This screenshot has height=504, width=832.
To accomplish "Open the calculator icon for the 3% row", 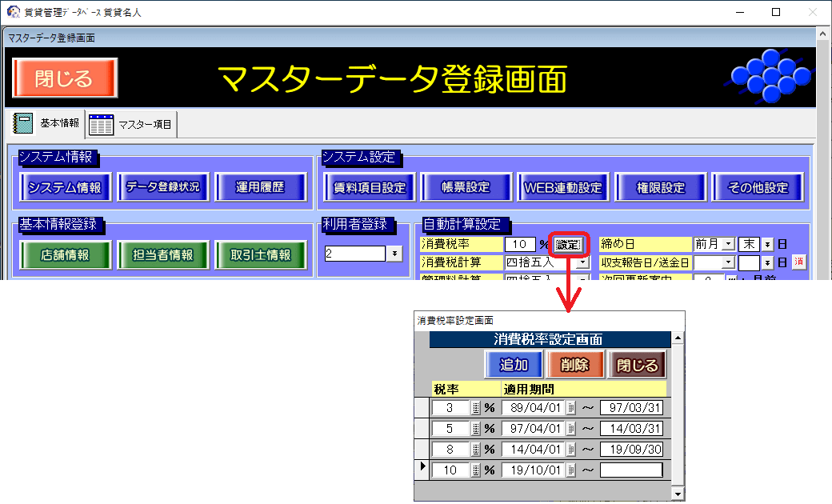I will (x=476, y=408).
